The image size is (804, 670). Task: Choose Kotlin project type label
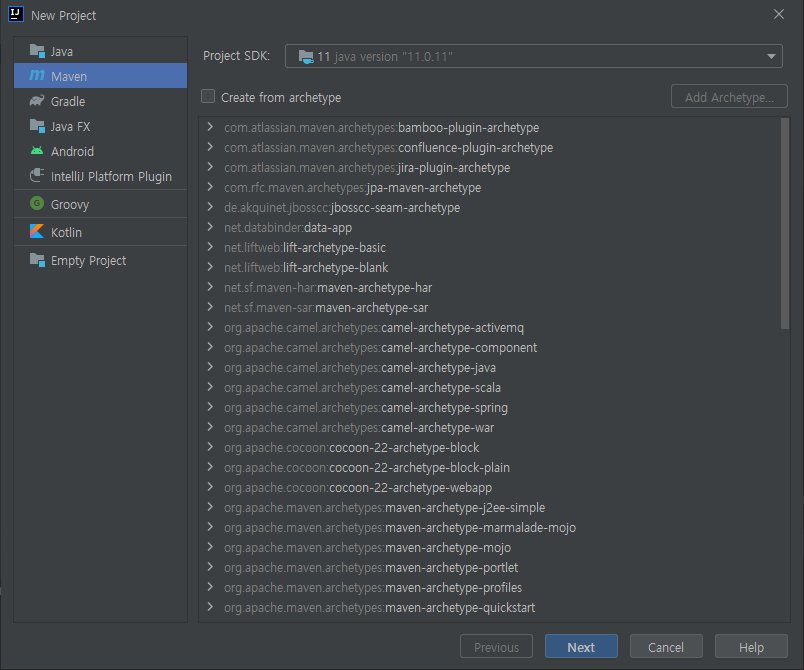point(67,232)
